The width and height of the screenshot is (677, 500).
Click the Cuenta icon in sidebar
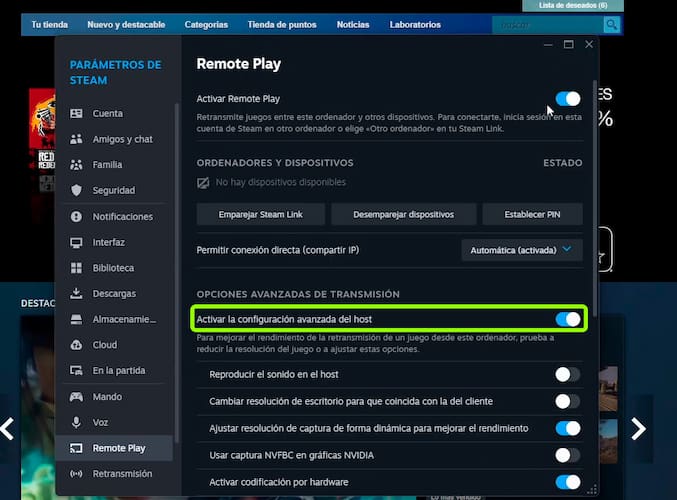(x=76, y=113)
